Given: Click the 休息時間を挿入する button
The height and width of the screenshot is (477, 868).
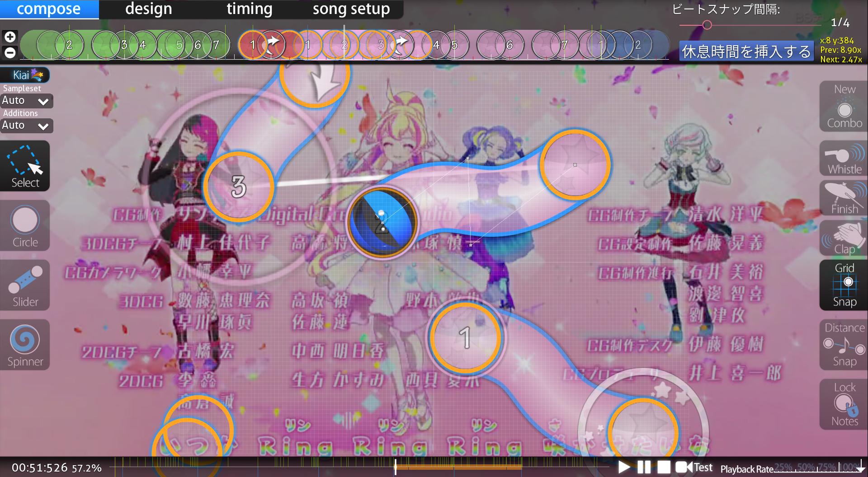Looking at the screenshot, I should pos(746,51).
